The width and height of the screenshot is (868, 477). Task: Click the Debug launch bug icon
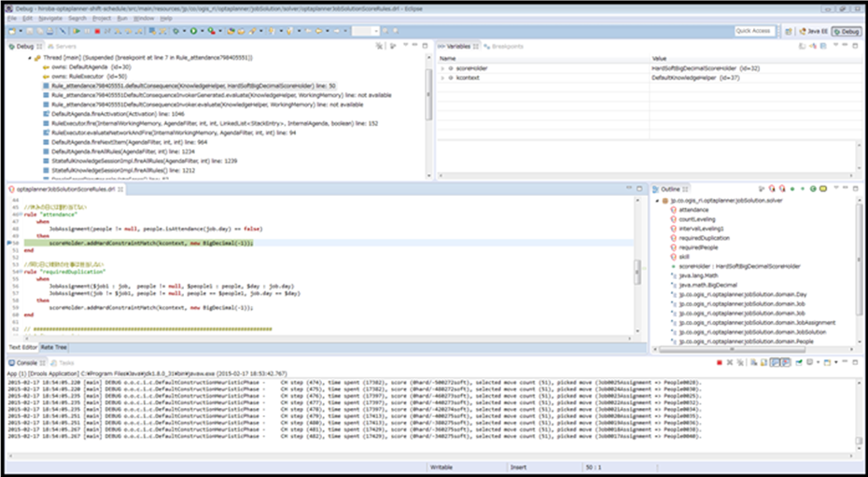175,31
